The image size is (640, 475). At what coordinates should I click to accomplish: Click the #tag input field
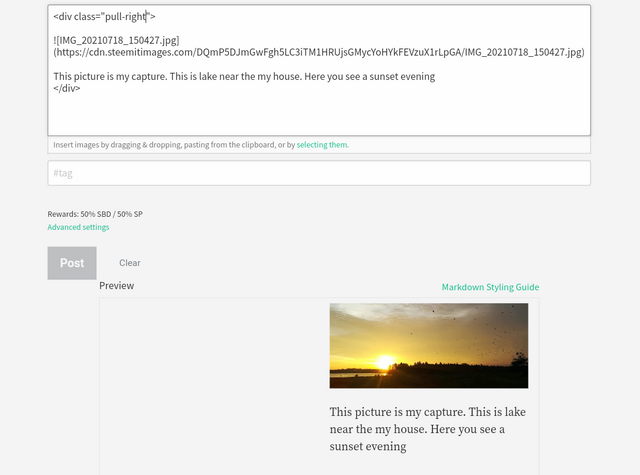pyautogui.click(x=319, y=173)
